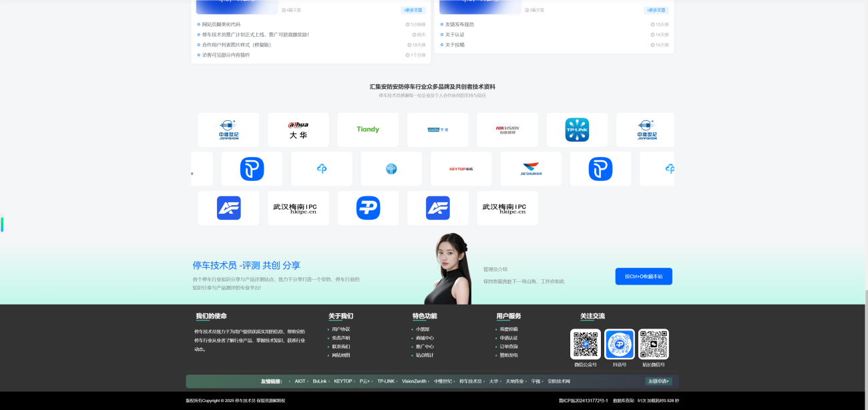Open the article 网站页脚美化代码
The width and height of the screenshot is (868, 410).
coord(221,25)
